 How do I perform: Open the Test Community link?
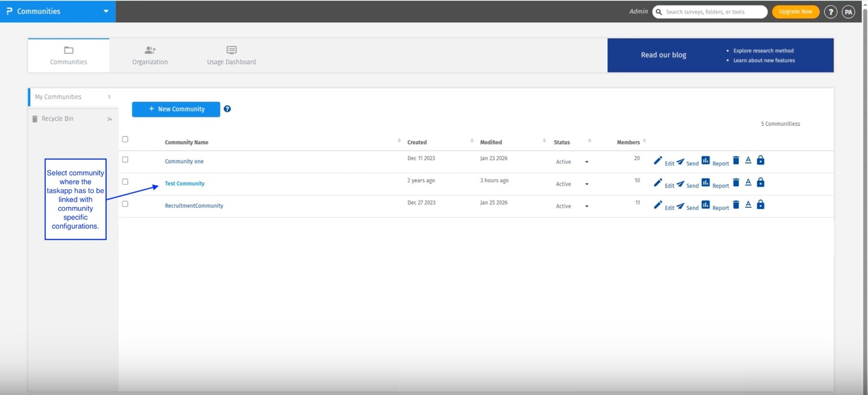pos(185,184)
